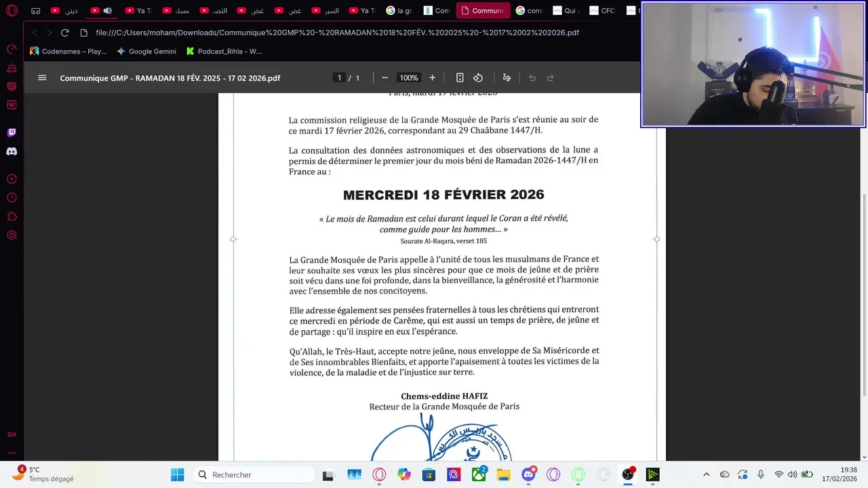Open Extensions cube icon in sidebar

point(12,217)
